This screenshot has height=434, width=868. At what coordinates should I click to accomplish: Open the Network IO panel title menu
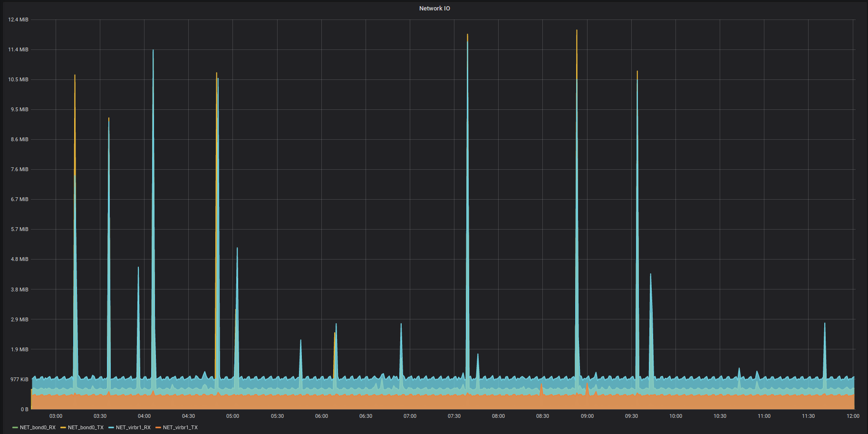(434, 9)
